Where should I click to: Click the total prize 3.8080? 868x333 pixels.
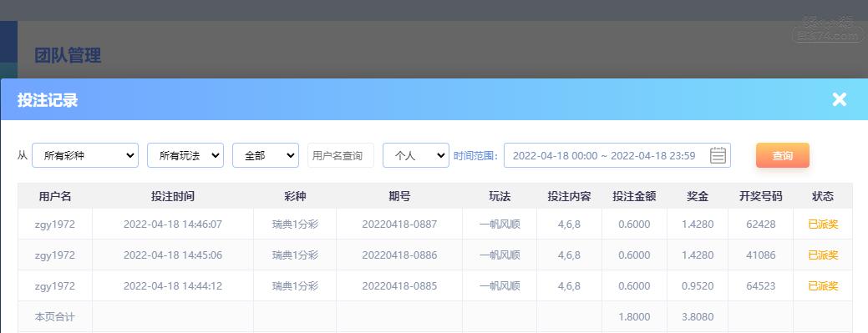click(698, 317)
